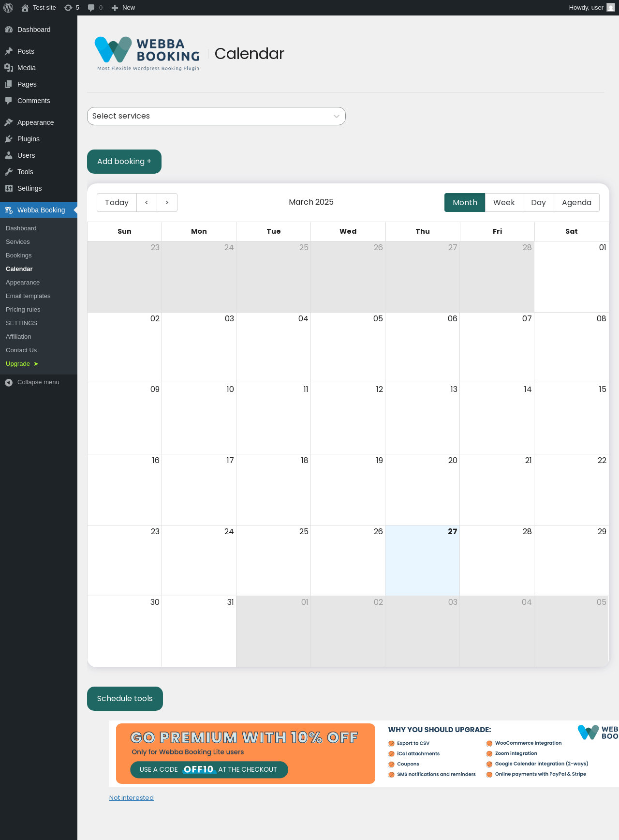Click the Posts pin icon
Screen dimensions: 619x840
9,51
